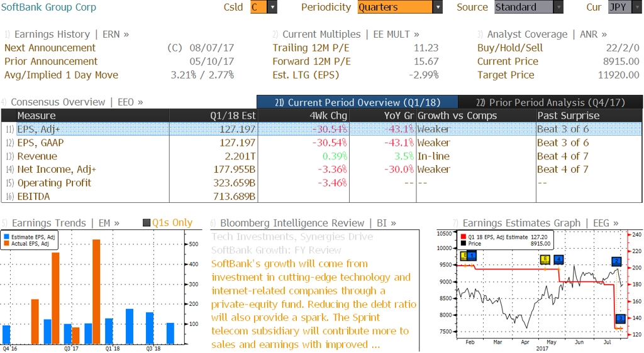Click the Growth vs Comps column header
Image resolution: width=644 pixels, height=353 pixels.
tap(476, 116)
